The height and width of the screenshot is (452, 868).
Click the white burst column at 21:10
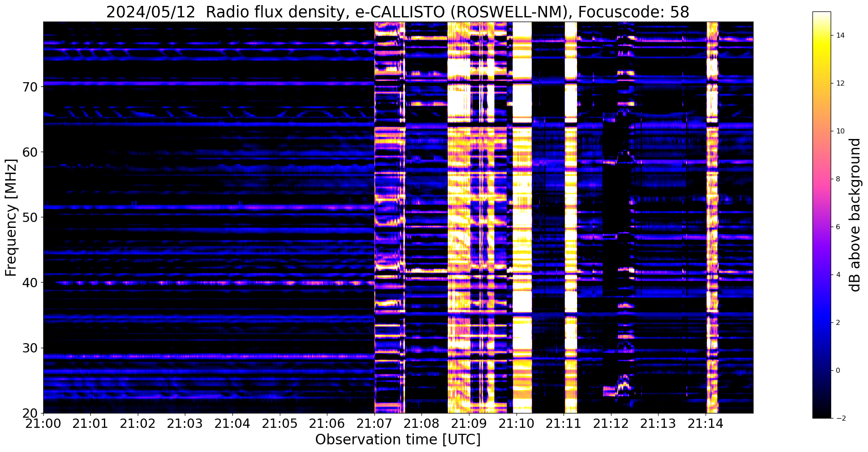click(x=522, y=217)
